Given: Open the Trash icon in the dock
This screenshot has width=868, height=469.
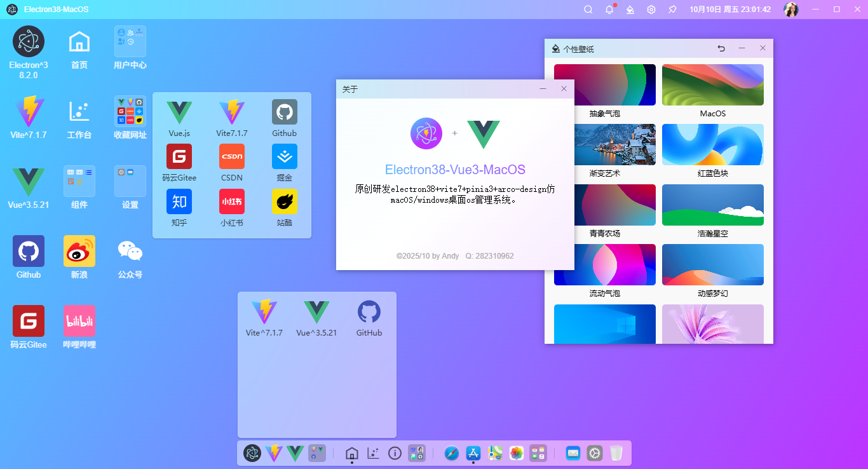Looking at the screenshot, I should pos(616,453).
